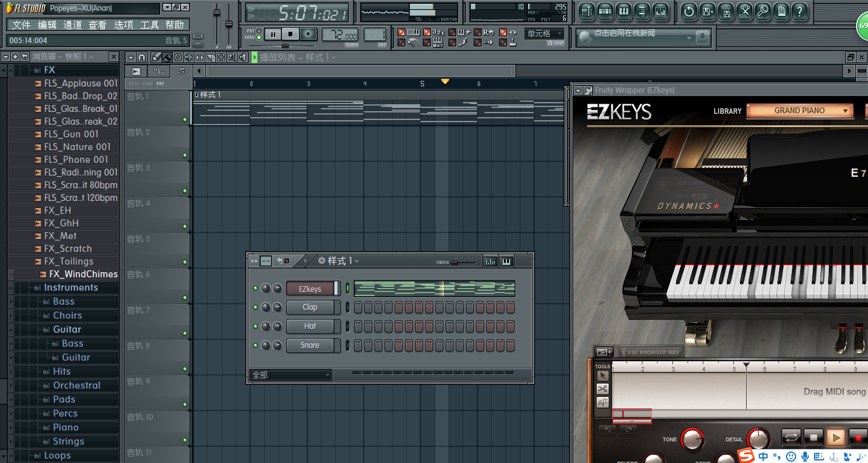Open the 编辑 menu
868x463 pixels.
coord(47,25)
